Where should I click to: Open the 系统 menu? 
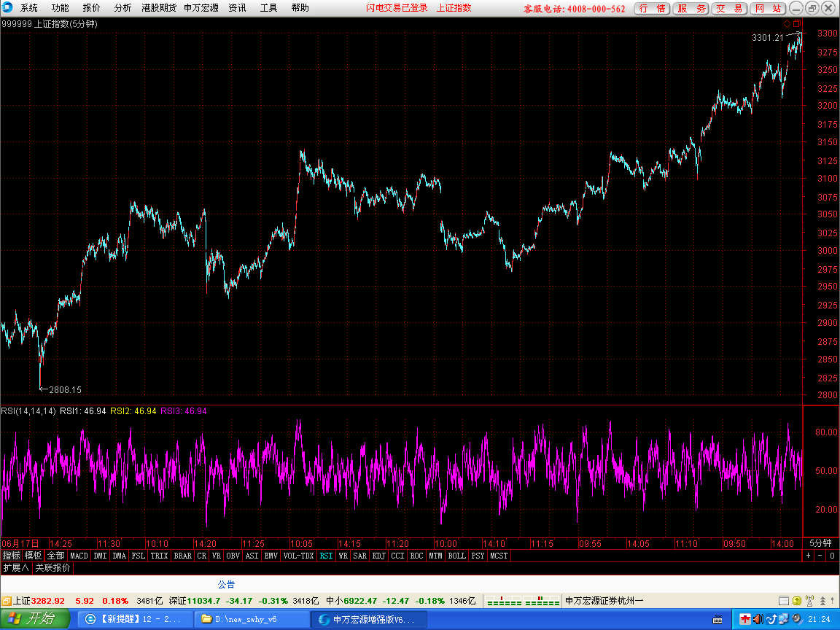(29, 7)
